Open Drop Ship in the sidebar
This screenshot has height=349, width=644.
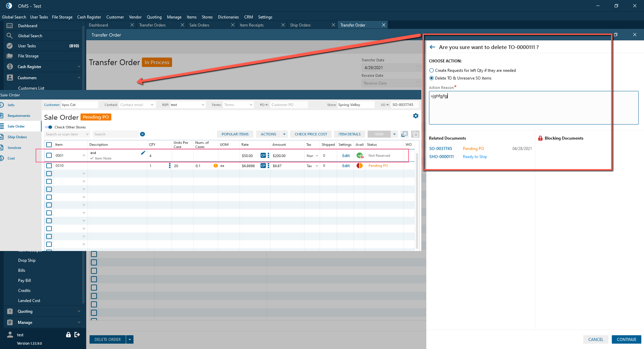coord(27,260)
